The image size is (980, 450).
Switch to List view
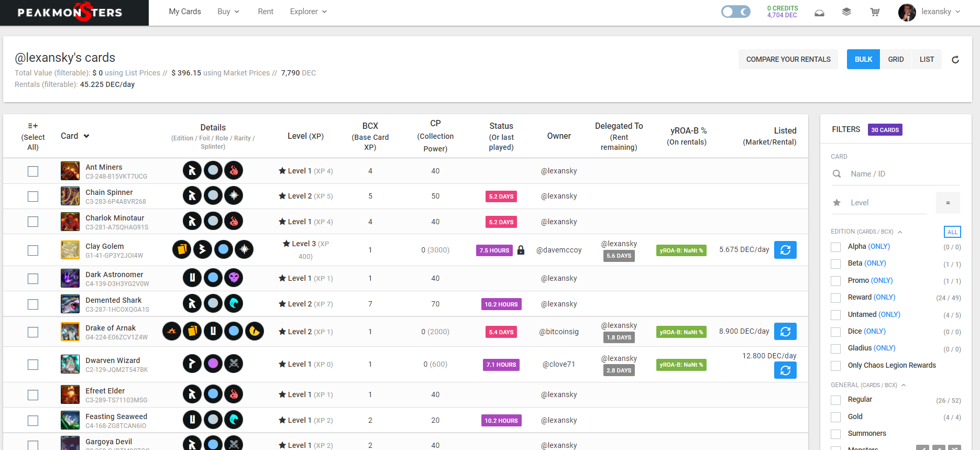927,59
